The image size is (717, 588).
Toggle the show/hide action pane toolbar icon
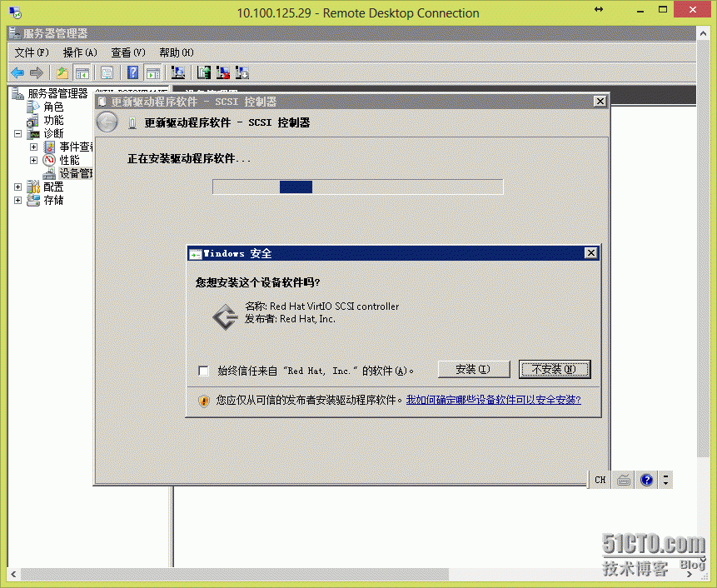tap(152, 72)
